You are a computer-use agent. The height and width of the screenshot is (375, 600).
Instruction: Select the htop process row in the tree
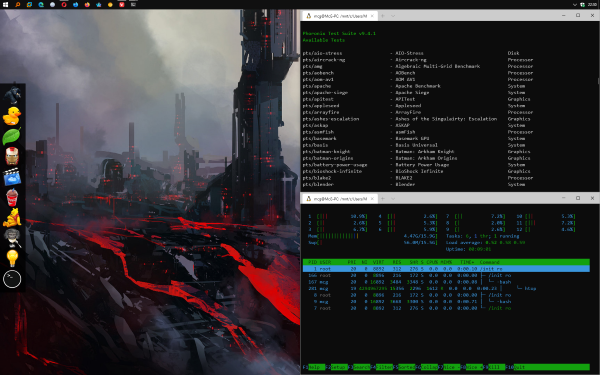point(446,289)
